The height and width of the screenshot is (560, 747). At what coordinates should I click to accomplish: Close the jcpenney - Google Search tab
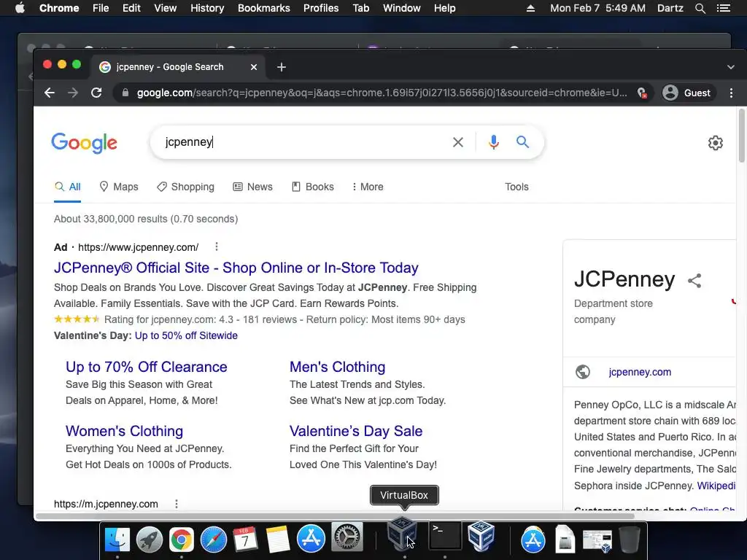coord(254,67)
